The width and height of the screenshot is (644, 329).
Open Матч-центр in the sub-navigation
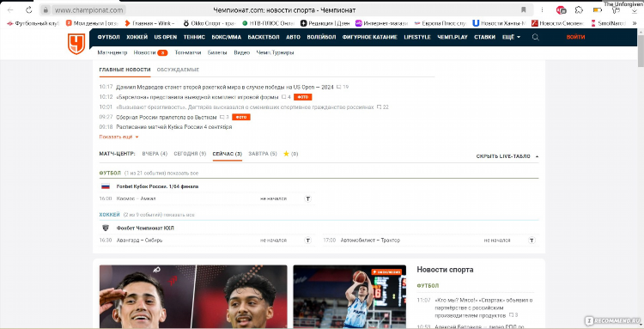tap(112, 52)
